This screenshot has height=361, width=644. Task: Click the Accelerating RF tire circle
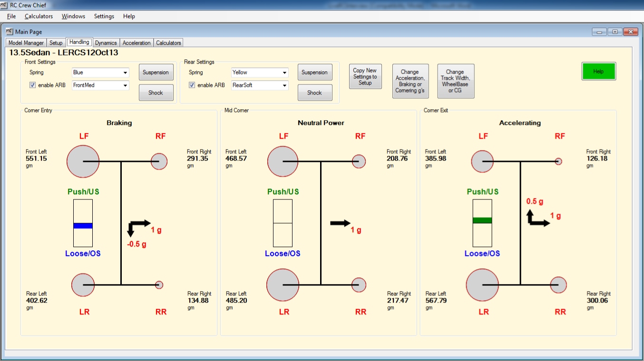[x=559, y=161]
